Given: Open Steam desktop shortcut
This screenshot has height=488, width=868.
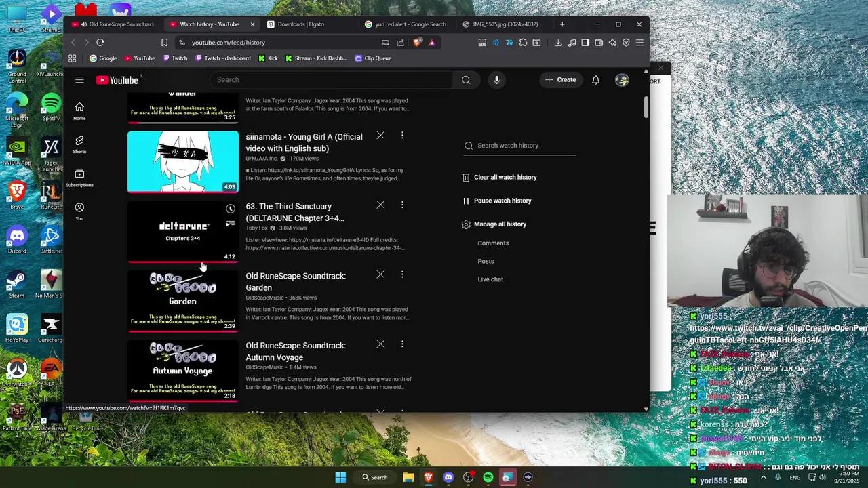Looking at the screenshot, I should point(17,284).
